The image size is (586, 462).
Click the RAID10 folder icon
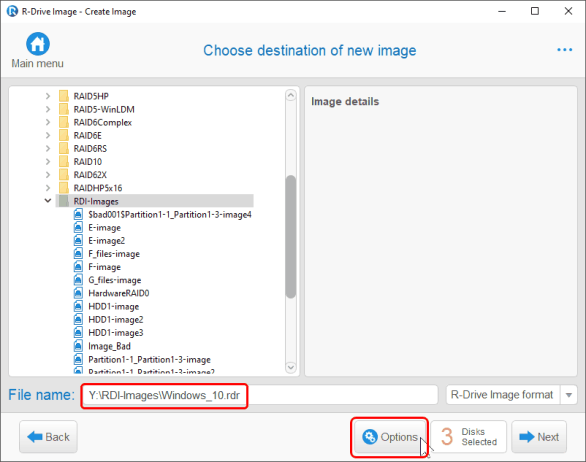[x=64, y=161]
